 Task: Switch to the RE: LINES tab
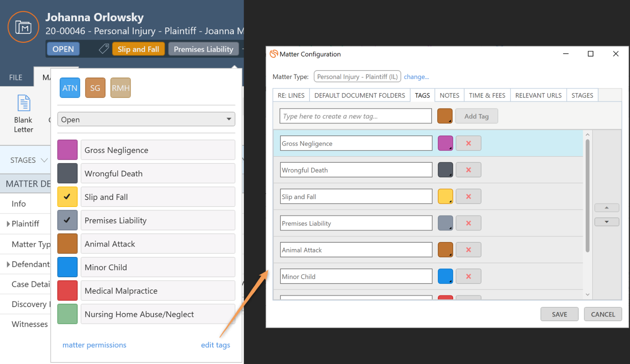coord(291,95)
